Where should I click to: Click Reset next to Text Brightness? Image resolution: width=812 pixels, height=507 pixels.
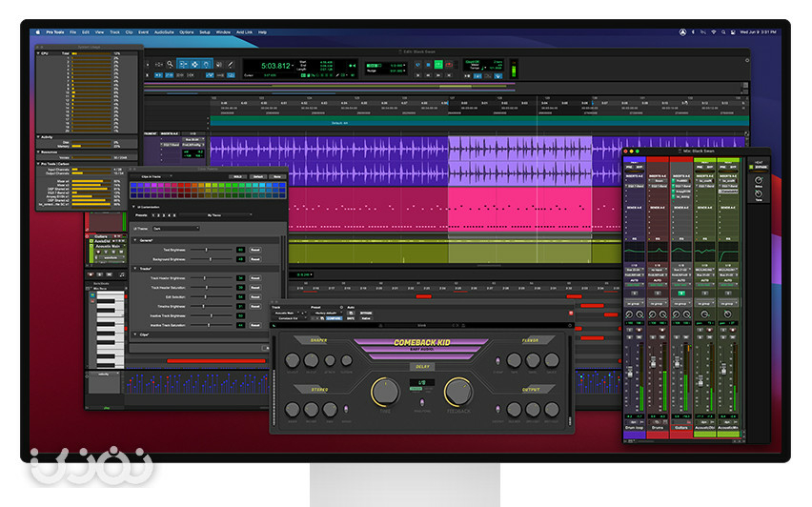coord(254,250)
